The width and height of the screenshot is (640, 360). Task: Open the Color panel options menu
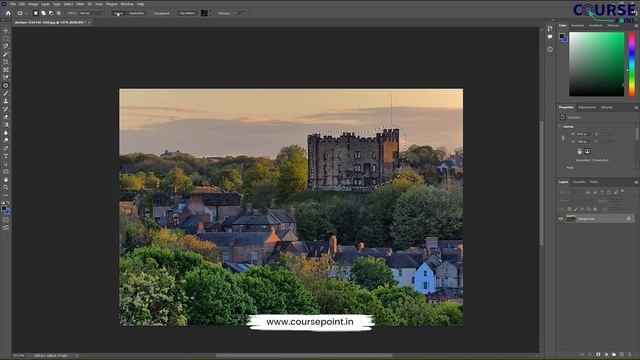(x=636, y=26)
